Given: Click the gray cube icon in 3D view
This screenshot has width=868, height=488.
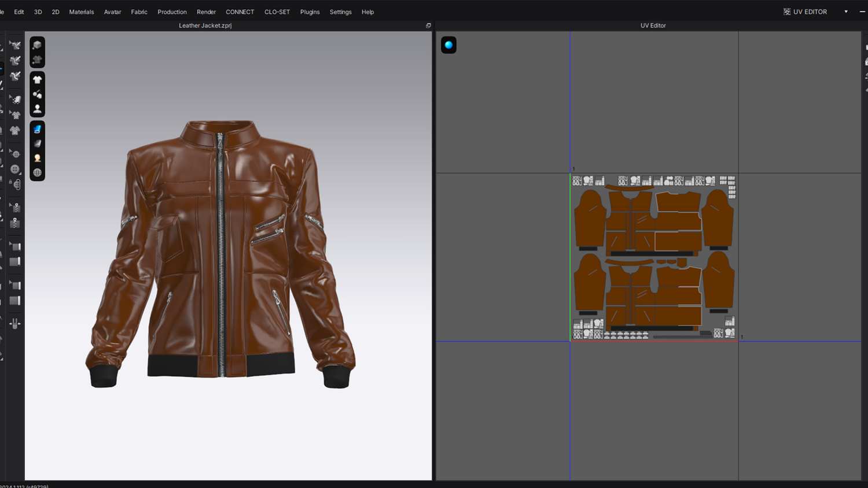Looking at the screenshot, I should pyautogui.click(x=37, y=45).
